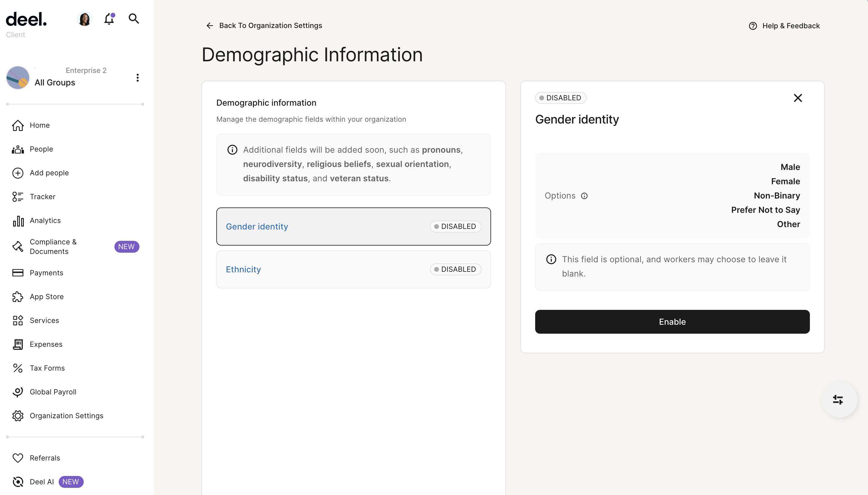This screenshot has height=495, width=868.
Task: Click the Options info icon
Action: (585, 196)
